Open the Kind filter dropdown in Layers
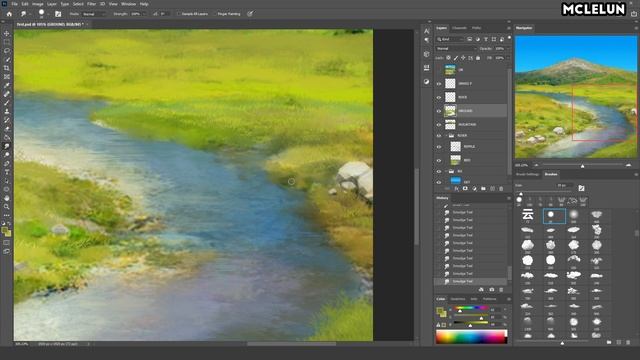Image resolution: width=640 pixels, height=360 pixels. [x=450, y=39]
